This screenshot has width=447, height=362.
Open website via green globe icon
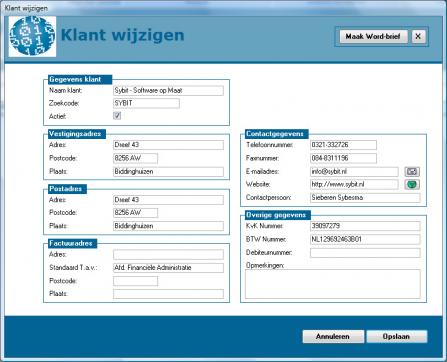click(x=412, y=184)
